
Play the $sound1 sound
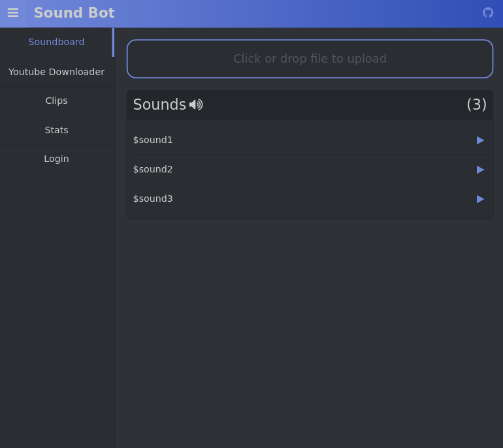pyautogui.click(x=480, y=140)
